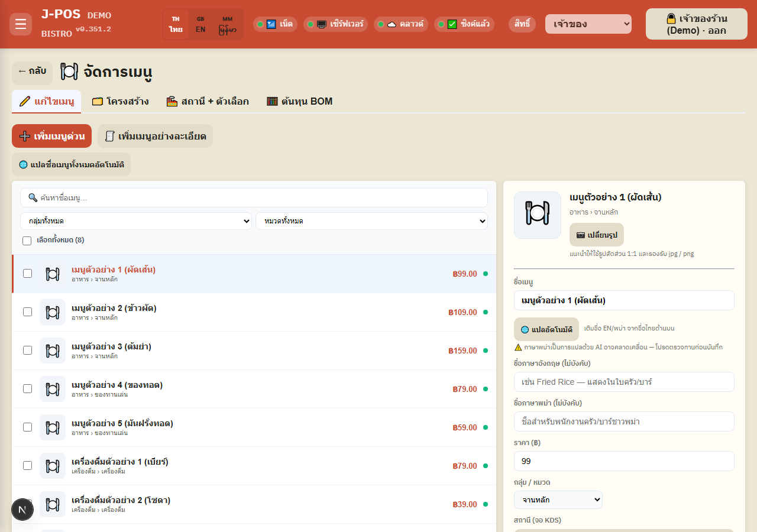This screenshot has width=757, height=532.
Task: Click the dish icon of เมนูตัวอย่าง 2 (ข้าวผัด)
Action: 53,312
